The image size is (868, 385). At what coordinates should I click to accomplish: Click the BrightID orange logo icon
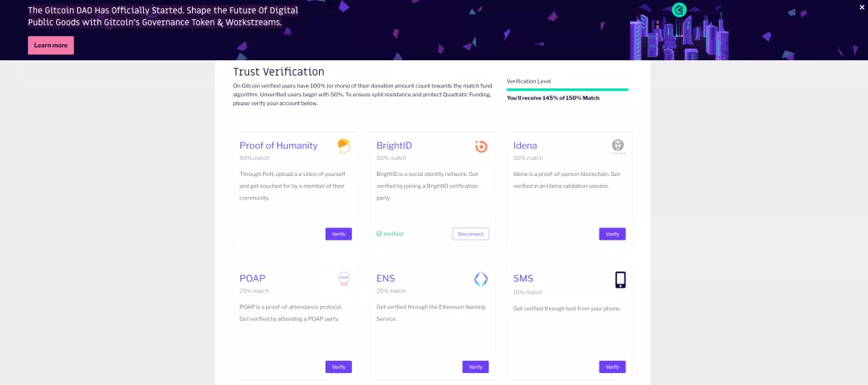click(481, 145)
